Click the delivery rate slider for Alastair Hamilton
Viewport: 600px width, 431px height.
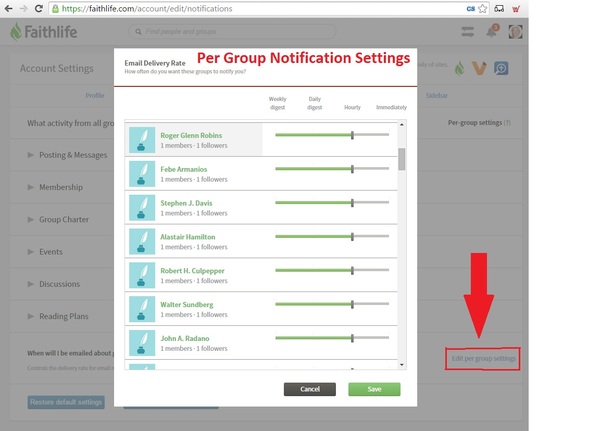(x=332, y=236)
